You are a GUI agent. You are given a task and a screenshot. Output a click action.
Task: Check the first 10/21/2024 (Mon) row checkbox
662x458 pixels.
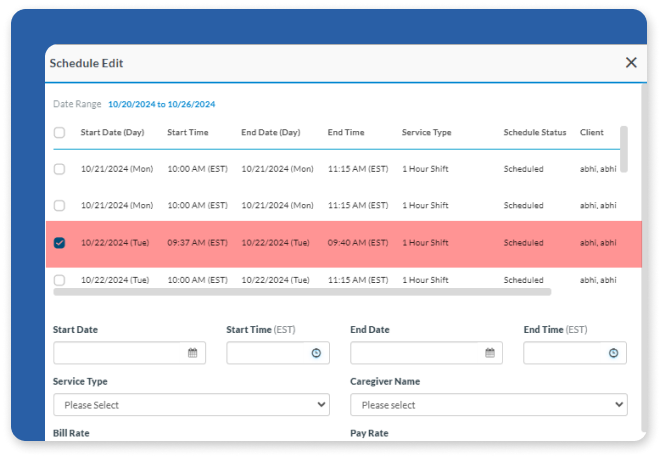click(x=59, y=169)
